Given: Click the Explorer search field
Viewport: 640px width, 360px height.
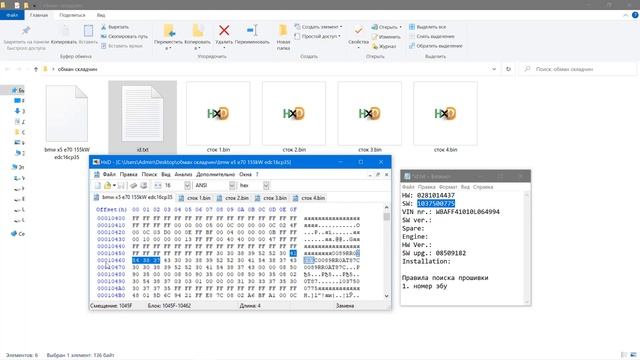Looking at the screenshot, I should click(577, 69).
